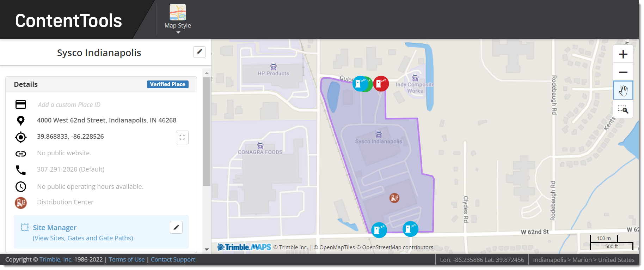Click the Distribution Center map pin
The image size is (644, 270).
click(394, 198)
